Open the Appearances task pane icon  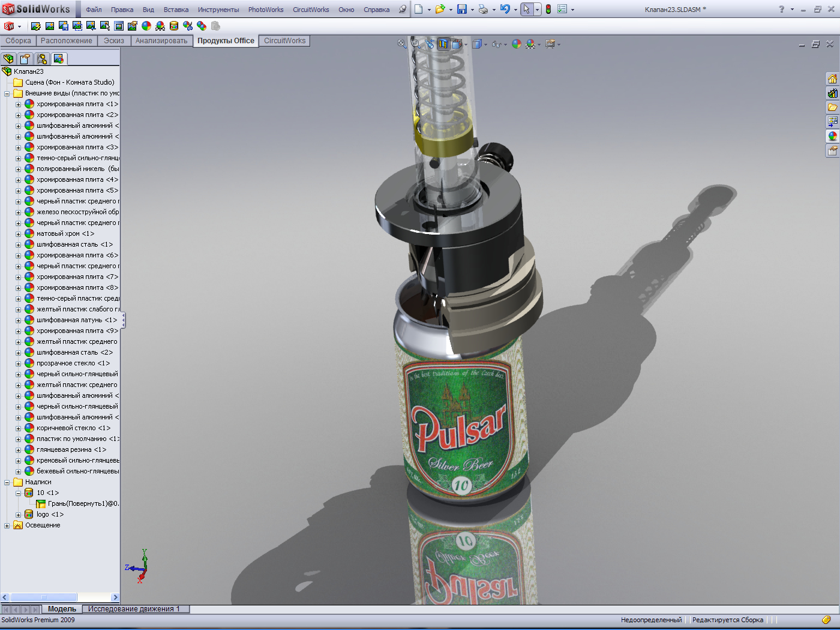click(833, 136)
